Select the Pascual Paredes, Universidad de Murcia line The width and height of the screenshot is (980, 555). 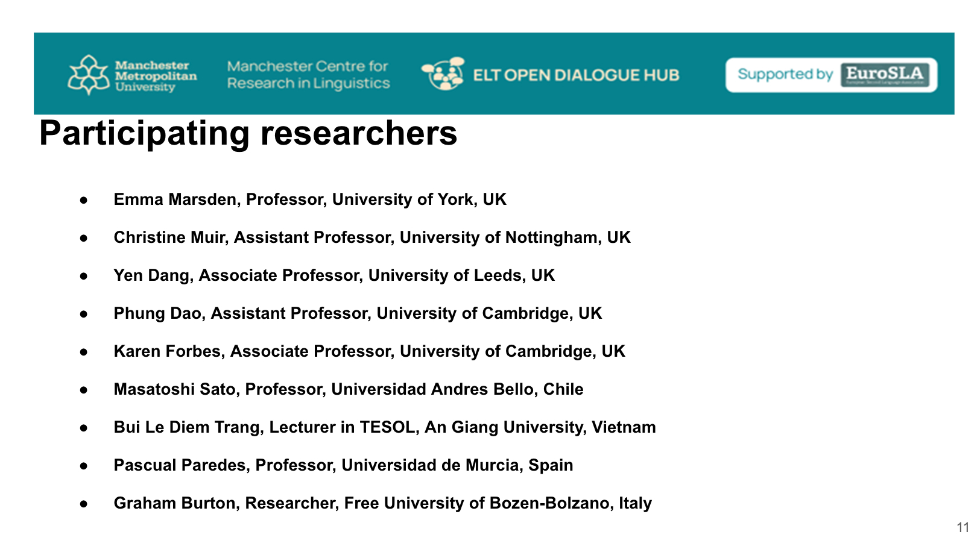click(x=343, y=465)
